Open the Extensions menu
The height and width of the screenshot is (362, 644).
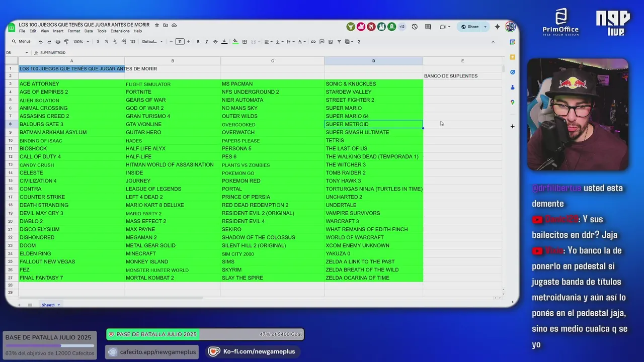[x=120, y=31]
